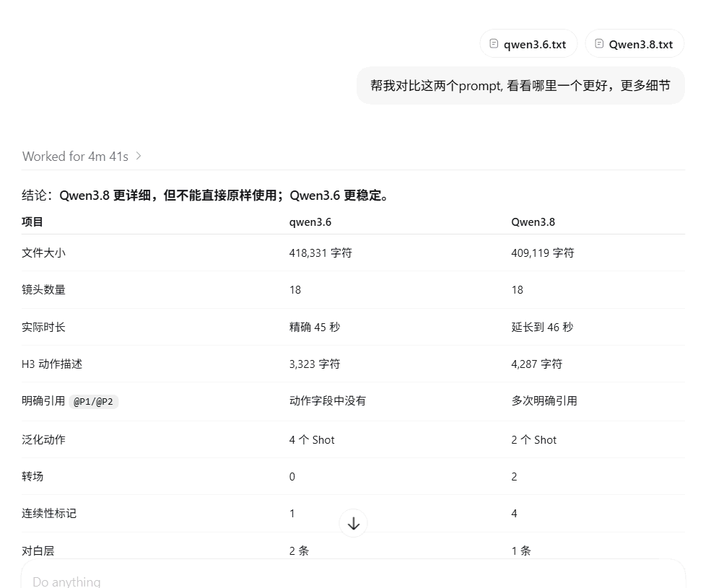
Task: Click the 实际时长 row label
Action: point(43,327)
